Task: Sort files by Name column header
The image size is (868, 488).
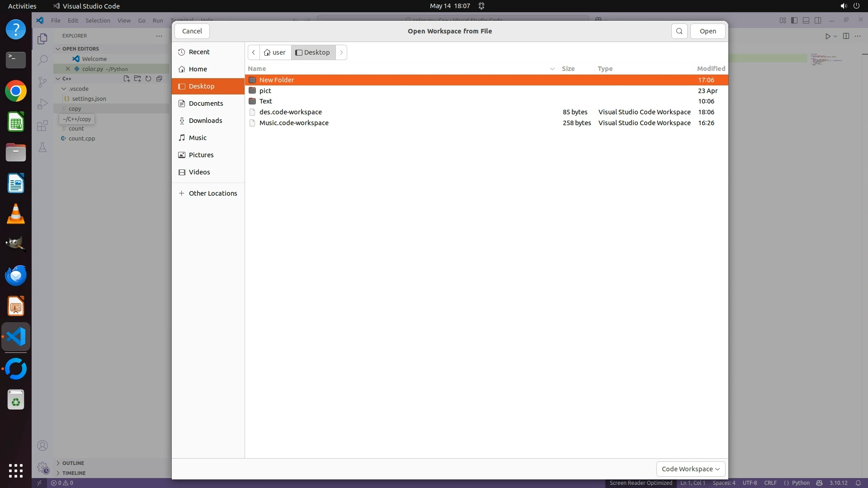Action: pos(257,69)
